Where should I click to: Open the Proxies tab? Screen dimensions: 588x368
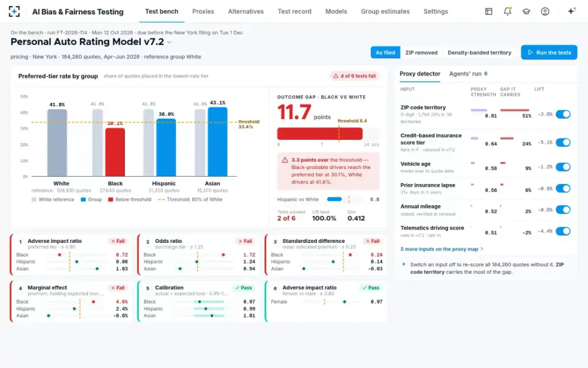pos(203,11)
